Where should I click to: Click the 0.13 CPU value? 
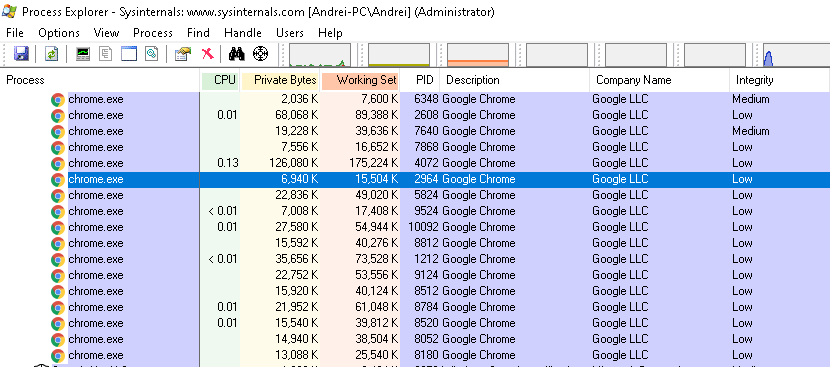[228, 163]
